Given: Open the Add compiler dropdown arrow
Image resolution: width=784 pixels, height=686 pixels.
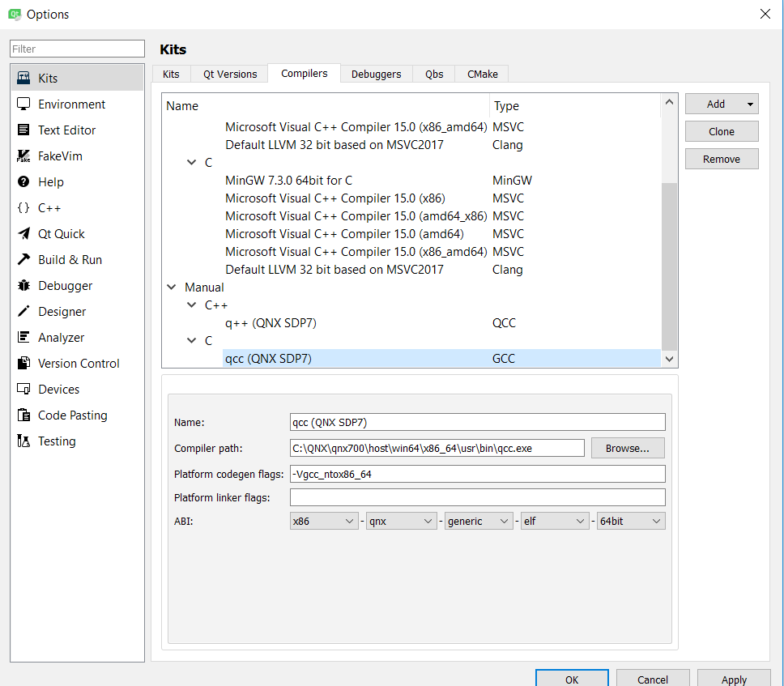Looking at the screenshot, I should (x=750, y=104).
